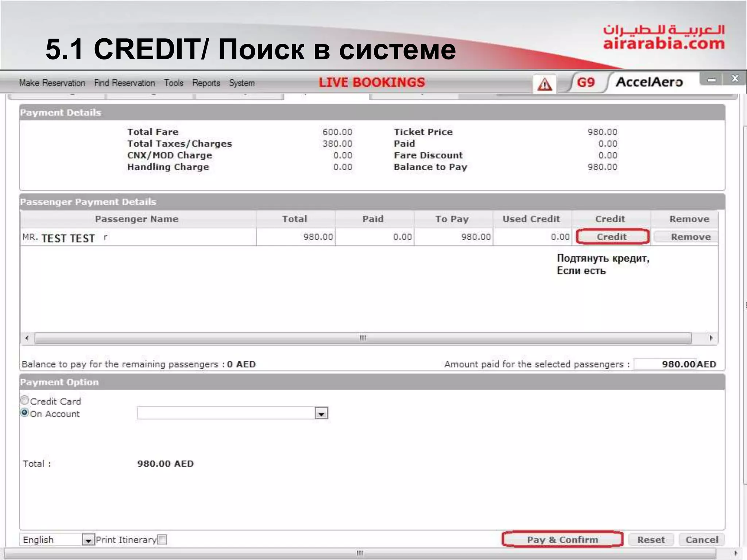
Task: Click the MR. TEST TEST passenger name cell
Action: [x=139, y=237]
